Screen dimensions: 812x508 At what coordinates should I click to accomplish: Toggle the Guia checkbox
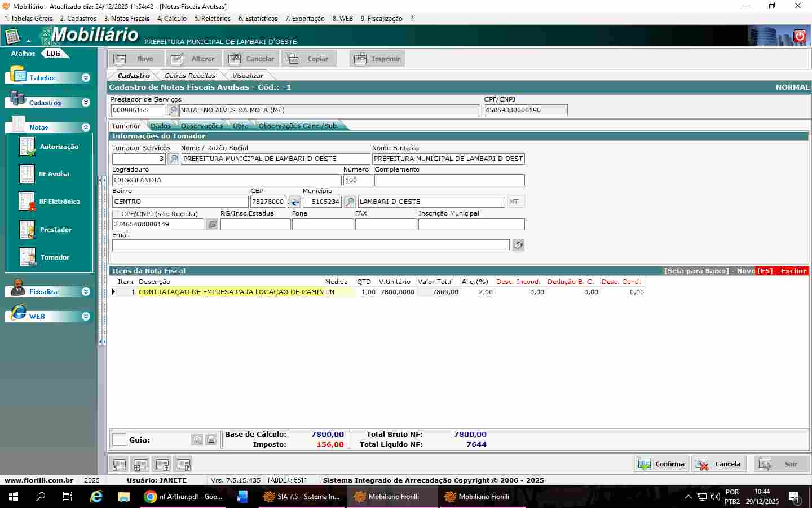tap(120, 440)
